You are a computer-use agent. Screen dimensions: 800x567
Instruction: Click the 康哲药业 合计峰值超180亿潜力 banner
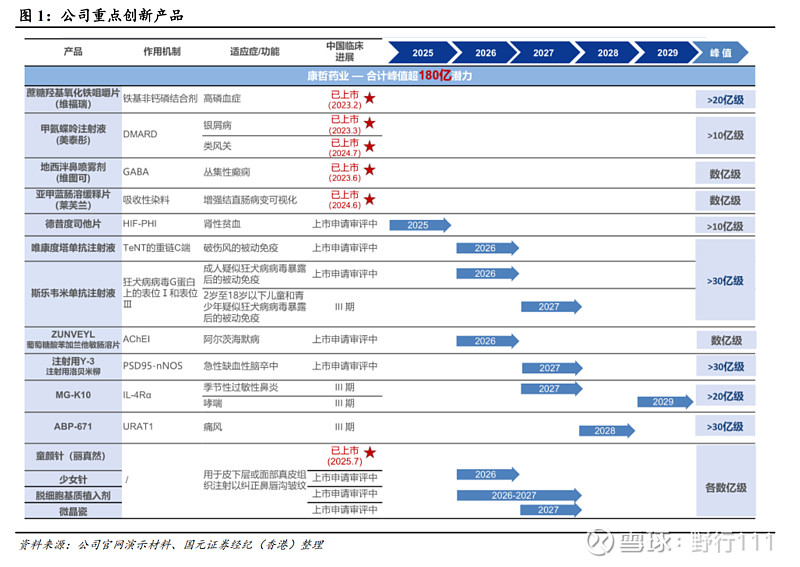(x=390, y=76)
